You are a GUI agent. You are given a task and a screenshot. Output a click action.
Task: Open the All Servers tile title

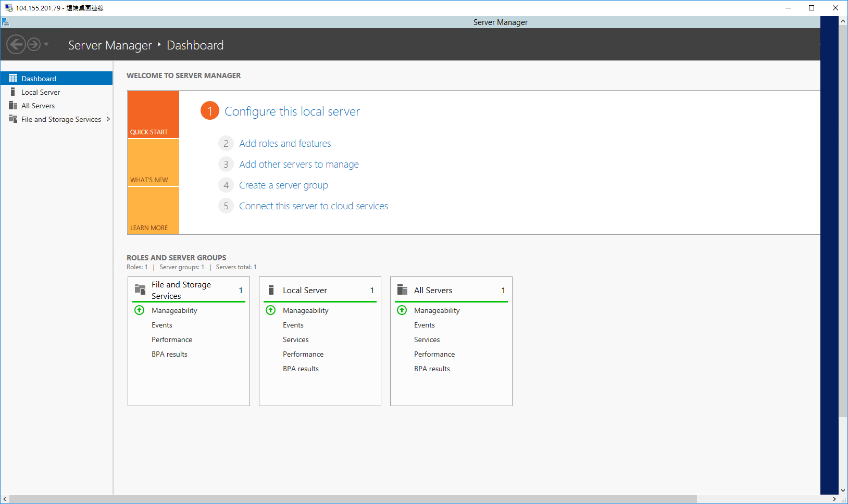[433, 290]
